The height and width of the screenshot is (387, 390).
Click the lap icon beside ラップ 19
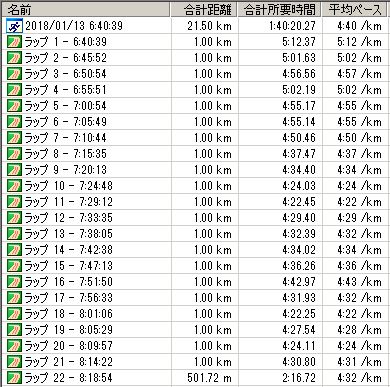pos(14,330)
